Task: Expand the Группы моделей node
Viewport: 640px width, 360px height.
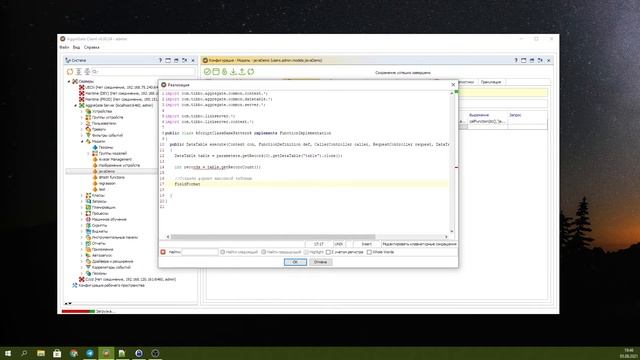Action: 89,153
